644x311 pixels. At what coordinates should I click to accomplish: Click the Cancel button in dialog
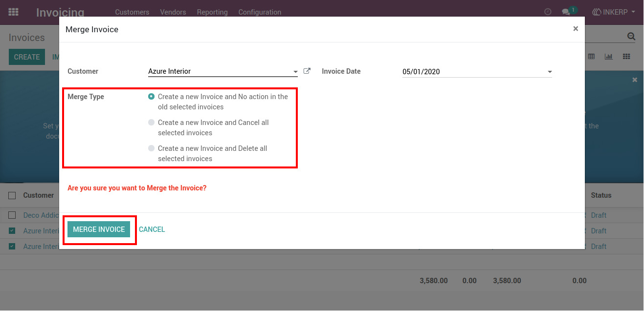tap(152, 229)
